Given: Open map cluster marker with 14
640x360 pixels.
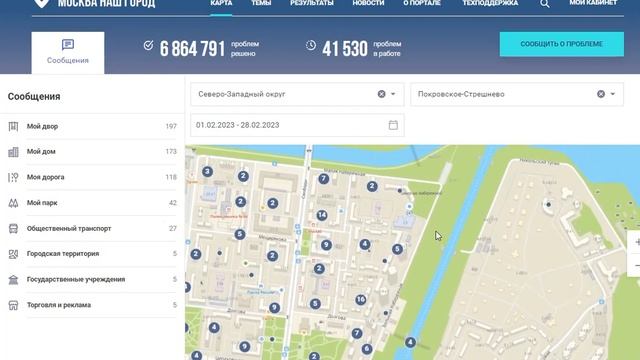Looking at the screenshot, I should (x=322, y=215).
